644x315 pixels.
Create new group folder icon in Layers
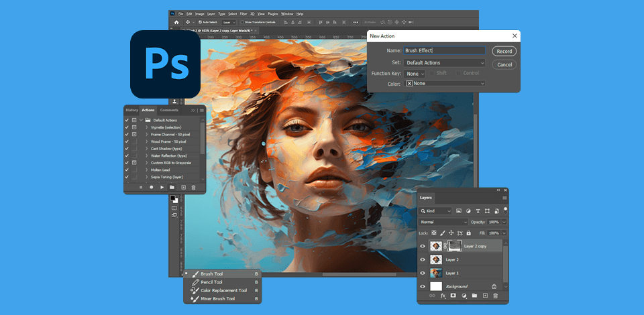[474, 296]
